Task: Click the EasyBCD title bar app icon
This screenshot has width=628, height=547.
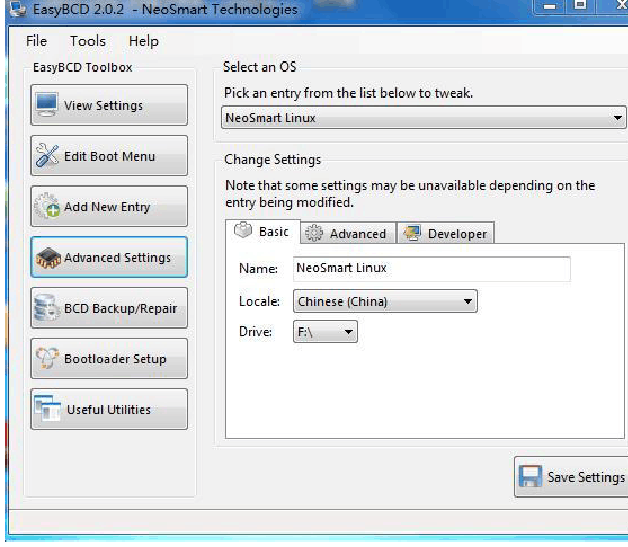Action: point(18,9)
